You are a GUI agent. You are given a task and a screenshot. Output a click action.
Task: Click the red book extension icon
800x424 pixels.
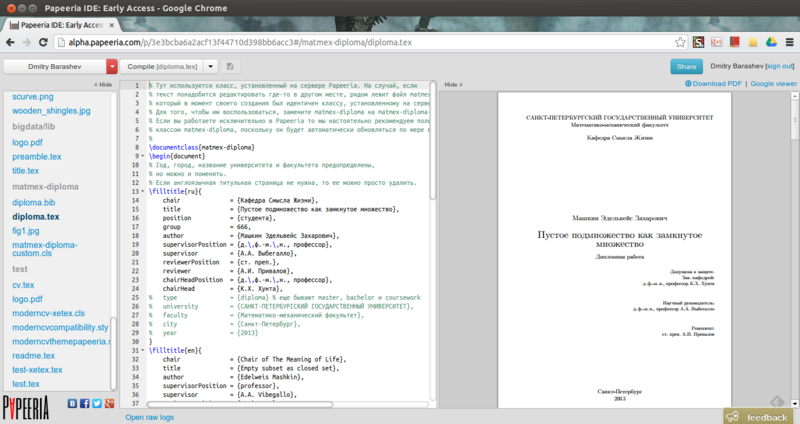[735, 42]
